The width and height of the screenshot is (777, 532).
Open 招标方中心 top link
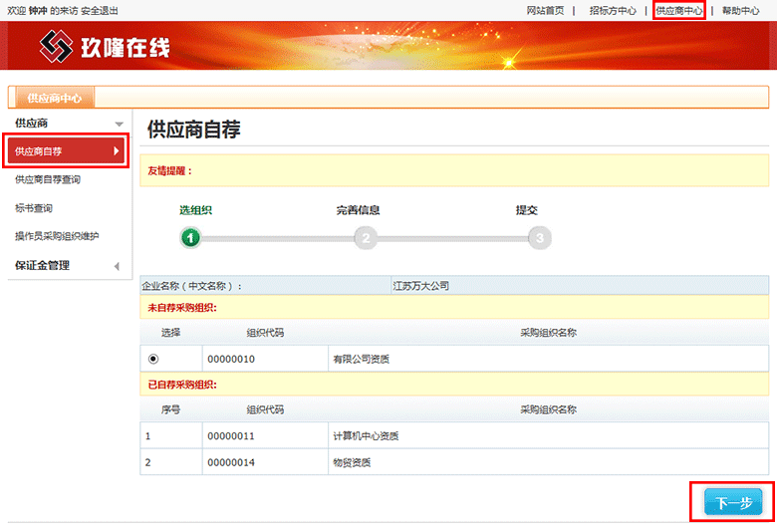pyautogui.click(x=613, y=10)
